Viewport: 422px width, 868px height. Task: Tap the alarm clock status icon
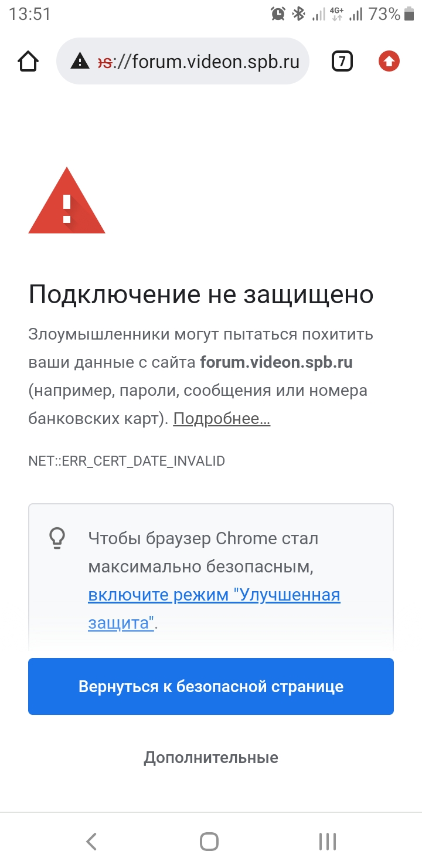pyautogui.click(x=278, y=14)
